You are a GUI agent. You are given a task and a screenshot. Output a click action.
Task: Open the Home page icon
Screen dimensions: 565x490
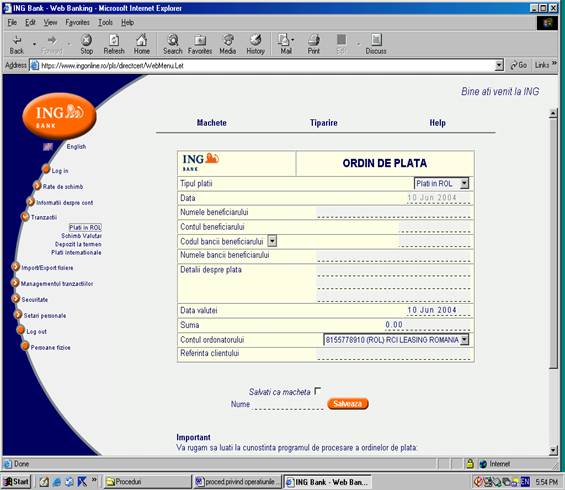click(x=142, y=45)
